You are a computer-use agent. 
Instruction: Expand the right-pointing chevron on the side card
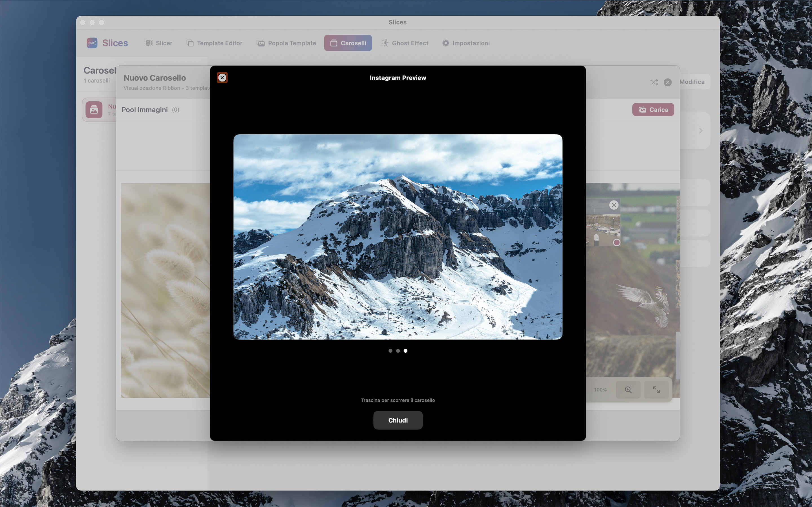(701, 130)
